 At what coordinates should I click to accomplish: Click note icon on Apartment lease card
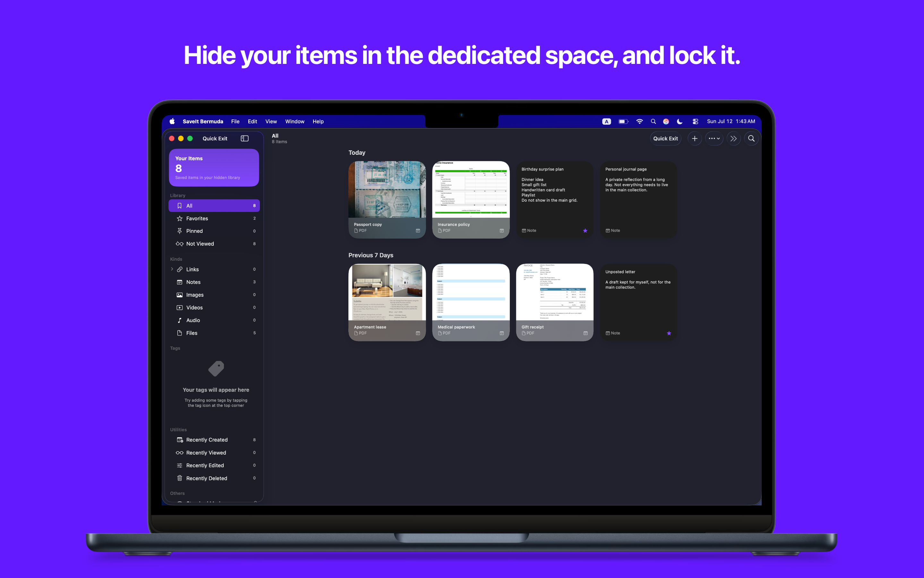click(418, 333)
